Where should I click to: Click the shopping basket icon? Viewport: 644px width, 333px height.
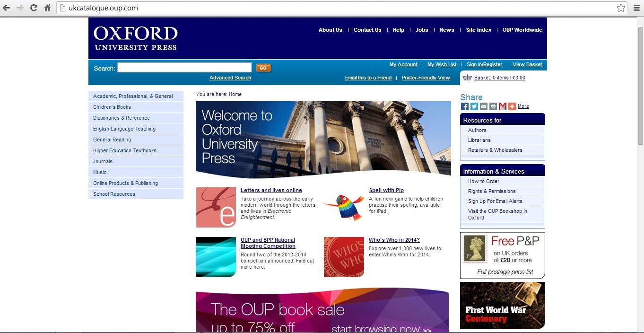pos(467,78)
